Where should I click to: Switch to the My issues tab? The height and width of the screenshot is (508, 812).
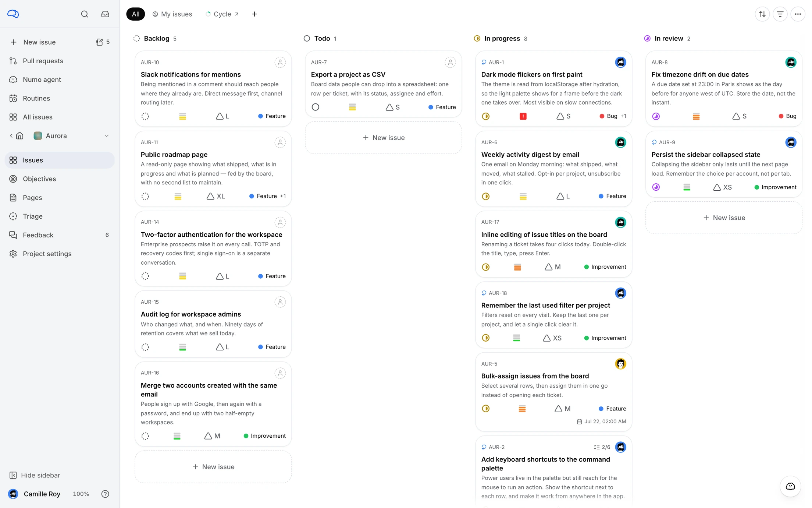click(x=172, y=14)
